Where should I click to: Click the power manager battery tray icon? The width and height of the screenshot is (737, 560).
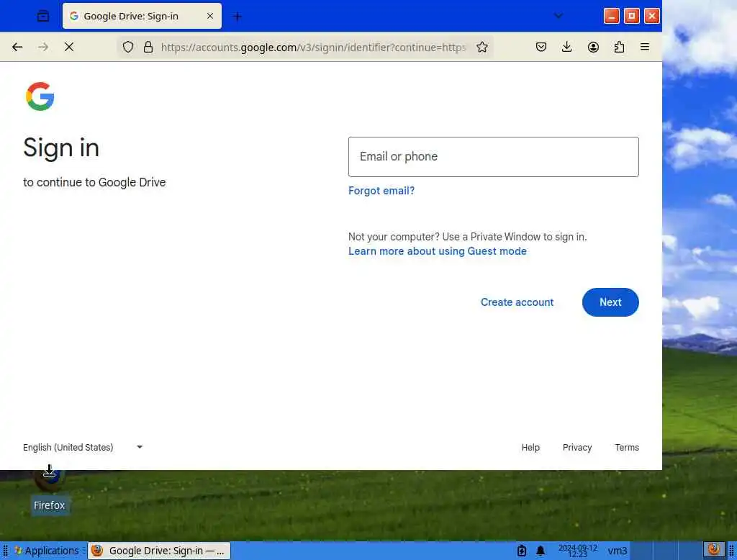[522, 551]
